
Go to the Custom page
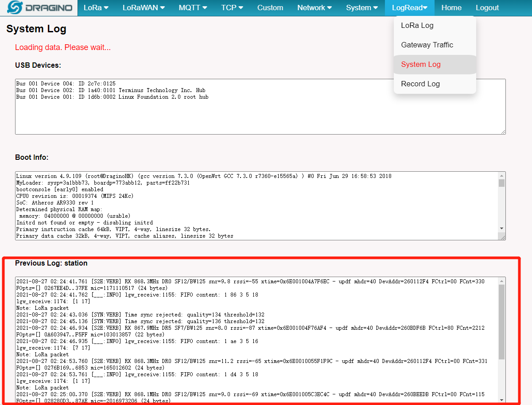tap(270, 8)
